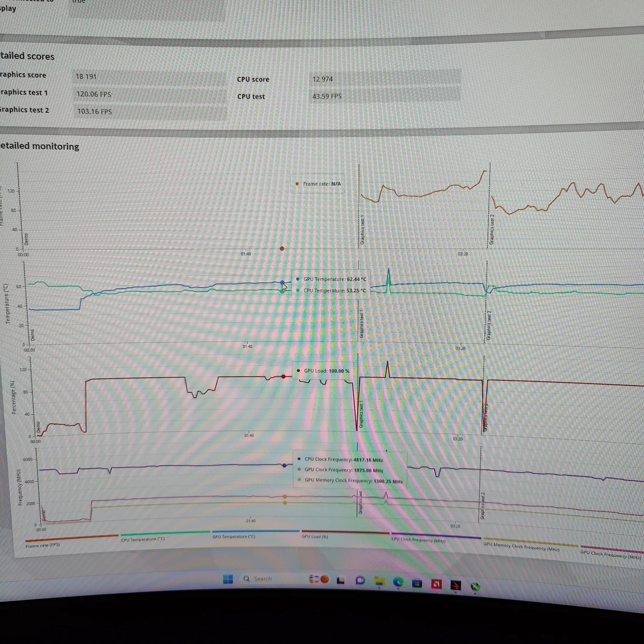The width and height of the screenshot is (644, 644).
Task: Click the frame rate chart data point marker
Action: 282,248
